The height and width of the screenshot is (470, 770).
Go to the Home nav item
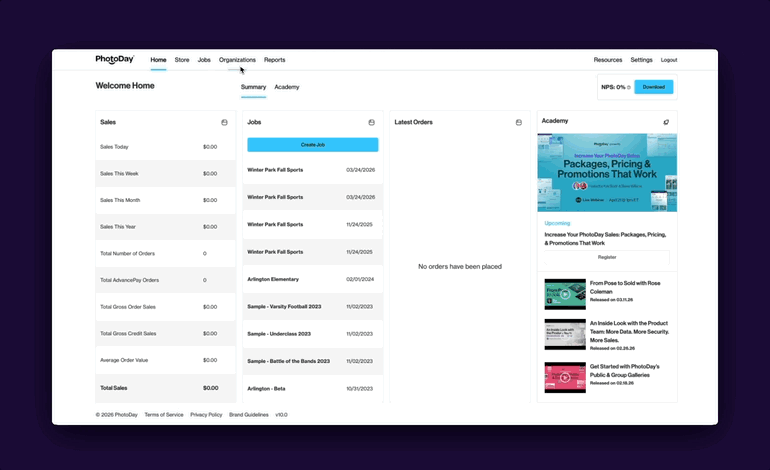158,60
